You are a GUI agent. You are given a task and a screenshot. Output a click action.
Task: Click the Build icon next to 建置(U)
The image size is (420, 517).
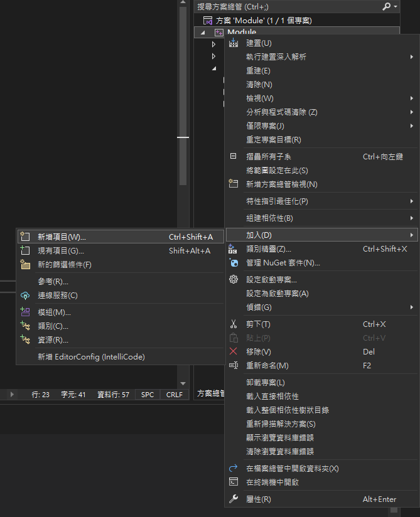click(234, 43)
